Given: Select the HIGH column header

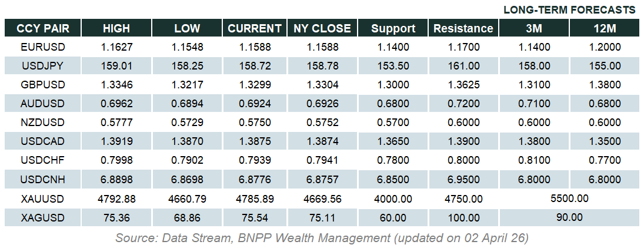Looking at the screenshot, I should coord(116,28).
